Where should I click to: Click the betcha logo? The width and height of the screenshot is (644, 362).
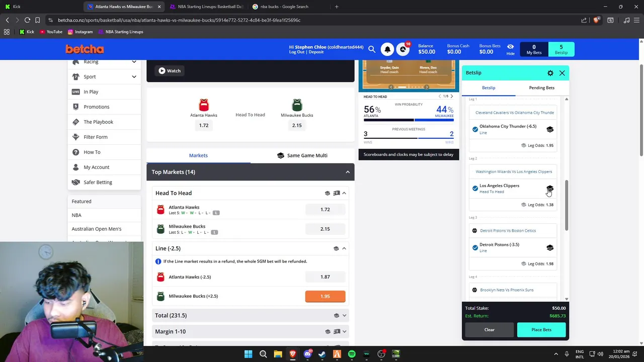85,49
